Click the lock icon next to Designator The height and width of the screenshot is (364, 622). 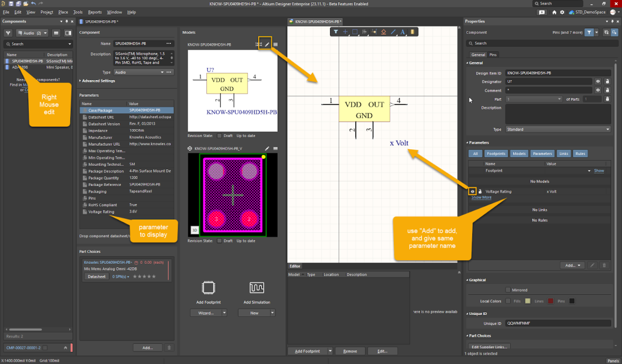click(607, 82)
